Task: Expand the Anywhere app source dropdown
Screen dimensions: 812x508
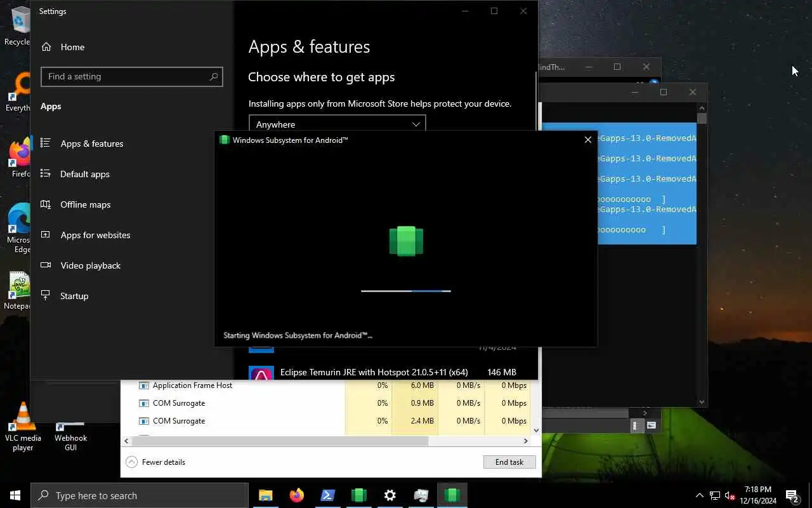Action: coord(337,124)
